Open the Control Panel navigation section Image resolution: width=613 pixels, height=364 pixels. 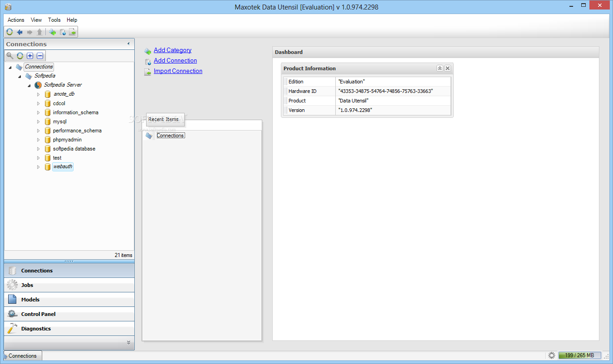69,314
